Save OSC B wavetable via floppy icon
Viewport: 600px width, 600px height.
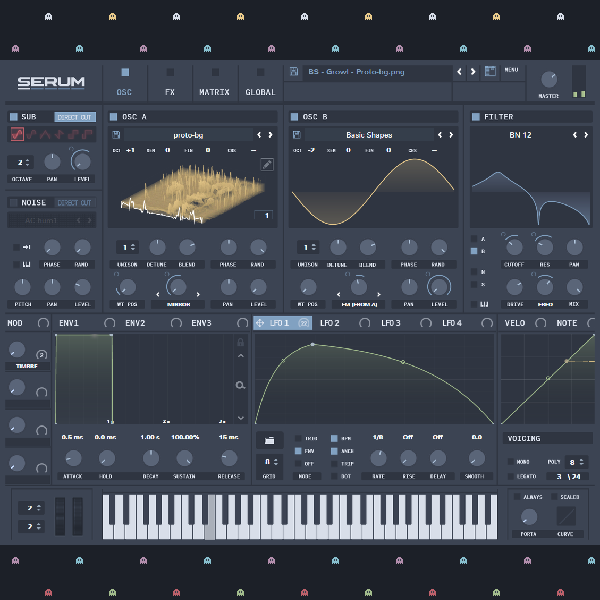point(297,135)
